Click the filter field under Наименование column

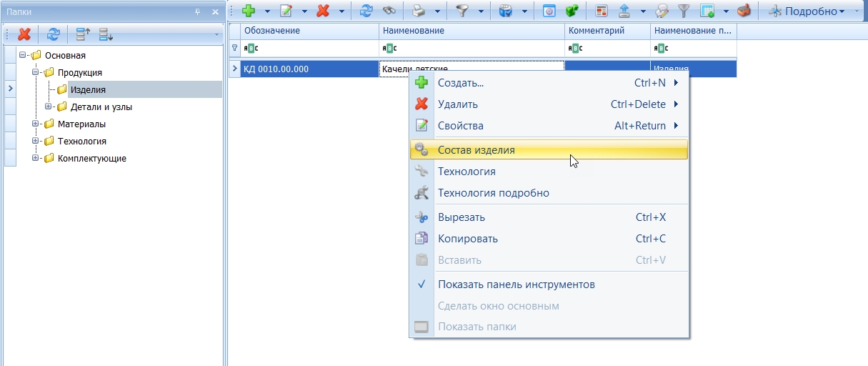pyautogui.click(x=472, y=49)
